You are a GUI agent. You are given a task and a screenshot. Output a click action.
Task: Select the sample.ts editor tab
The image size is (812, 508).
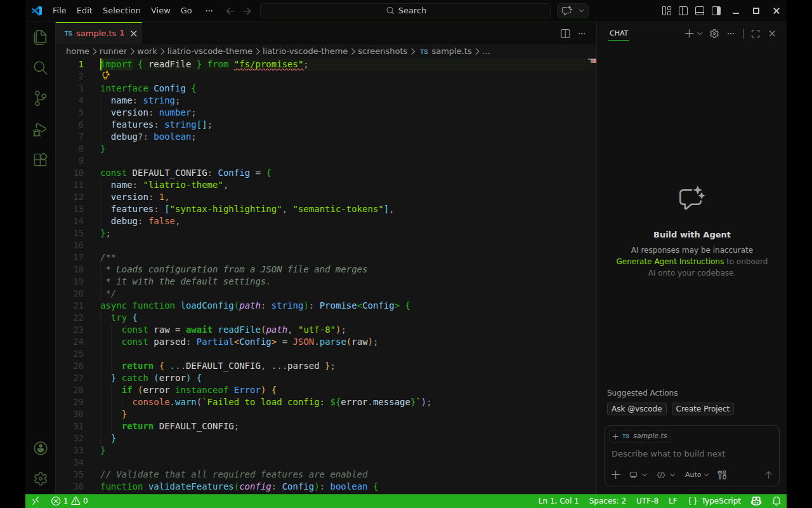(x=95, y=32)
